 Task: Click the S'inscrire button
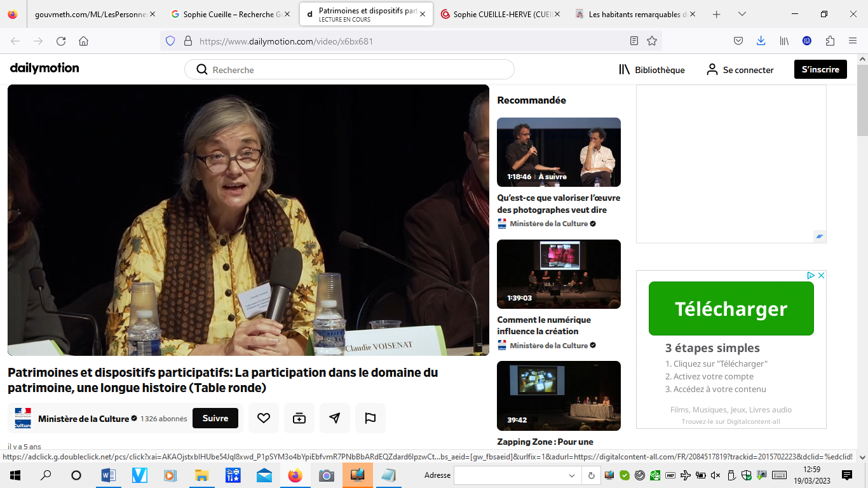point(820,69)
